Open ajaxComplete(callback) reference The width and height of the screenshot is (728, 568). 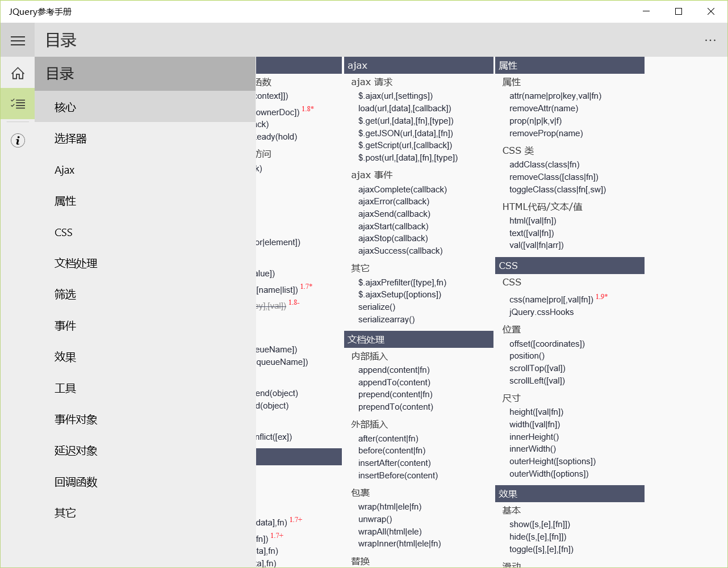tap(403, 190)
